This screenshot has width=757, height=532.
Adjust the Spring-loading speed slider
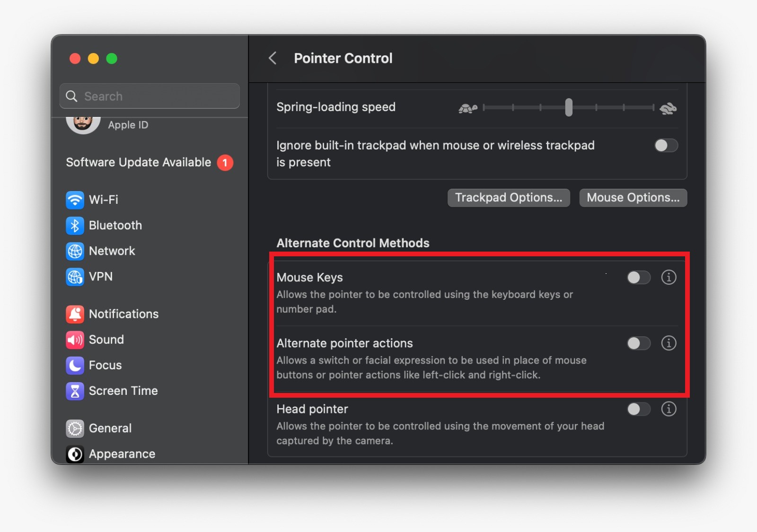[x=569, y=108]
